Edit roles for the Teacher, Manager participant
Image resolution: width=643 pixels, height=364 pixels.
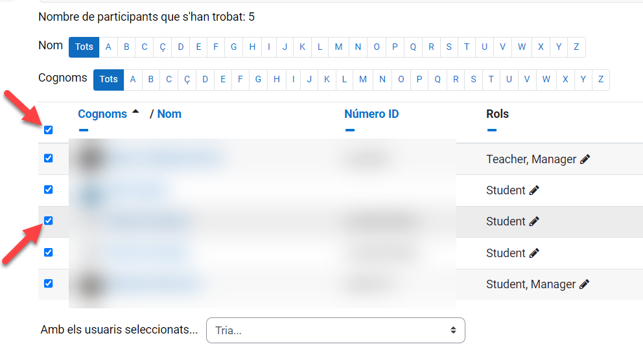click(585, 159)
